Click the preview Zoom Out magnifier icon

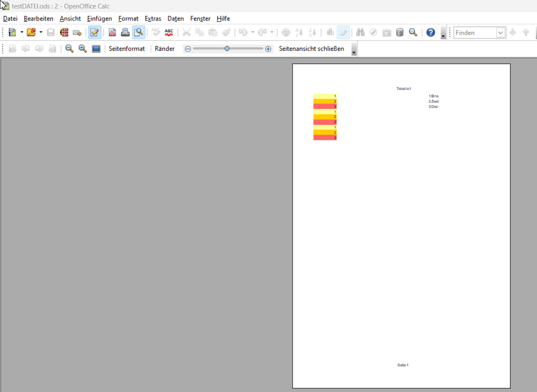click(x=69, y=49)
